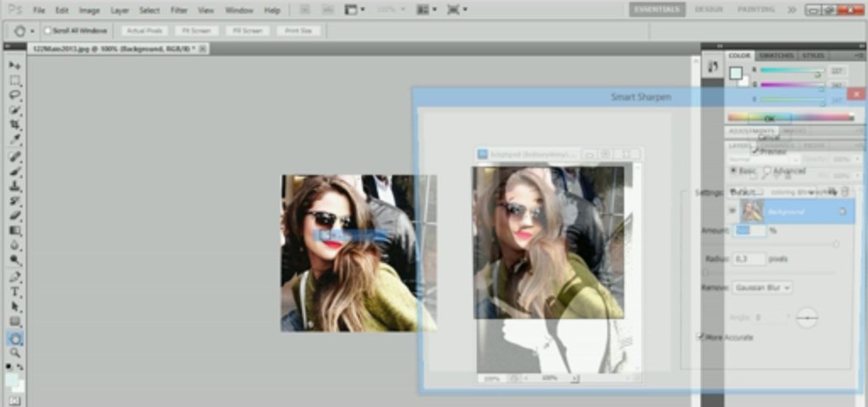Switch to the Essentials workspace
The width and height of the screenshot is (868, 407).
tap(657, 10)
